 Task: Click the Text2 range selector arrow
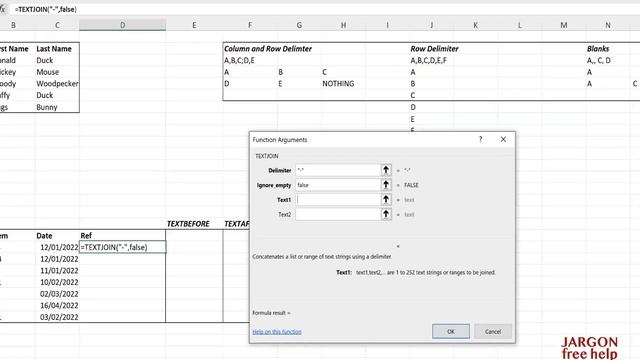[x=386, y=214]
